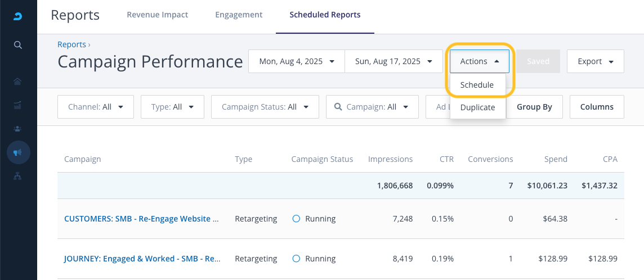Screen dimensions: 644x280
Task: Go to Home via sidebar icon
Action: [18, 82]
